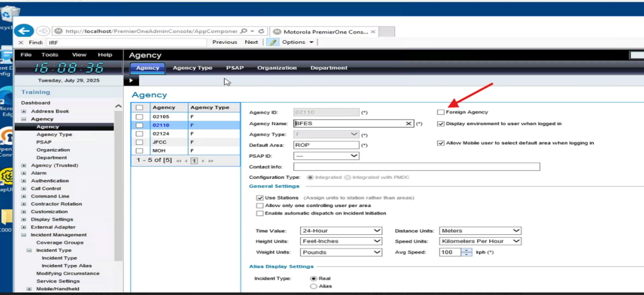Open the File menu
644x295 pixels.
click(x=26, y=55)
